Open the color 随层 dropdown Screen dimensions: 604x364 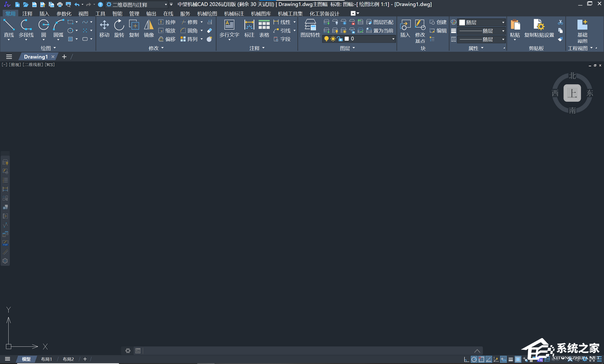coord(482,22)
